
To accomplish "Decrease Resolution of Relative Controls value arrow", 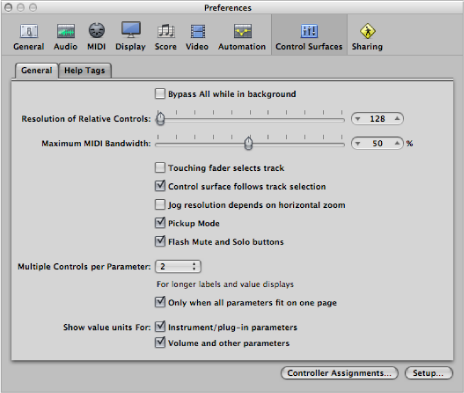I will (x=358, y=119).
